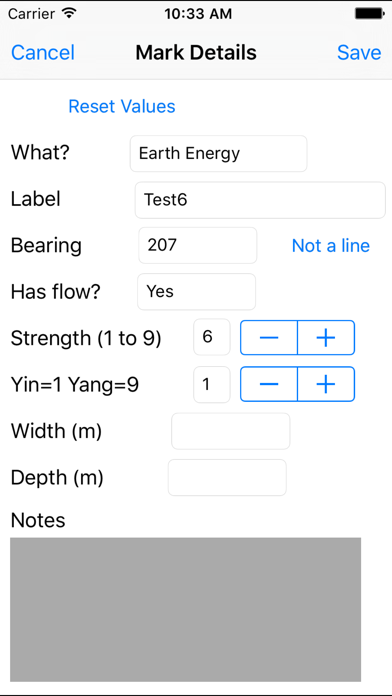This screenshot has height=696, width=392.
Task: Select the empty Width (m) field
Action: (x=231, y=431)
